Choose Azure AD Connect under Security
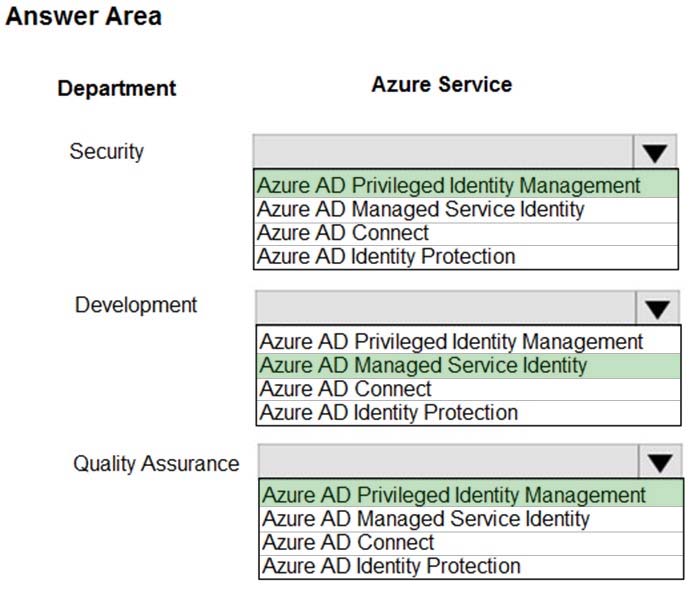This screenshot has width=695, height=593. click(466, 234)
